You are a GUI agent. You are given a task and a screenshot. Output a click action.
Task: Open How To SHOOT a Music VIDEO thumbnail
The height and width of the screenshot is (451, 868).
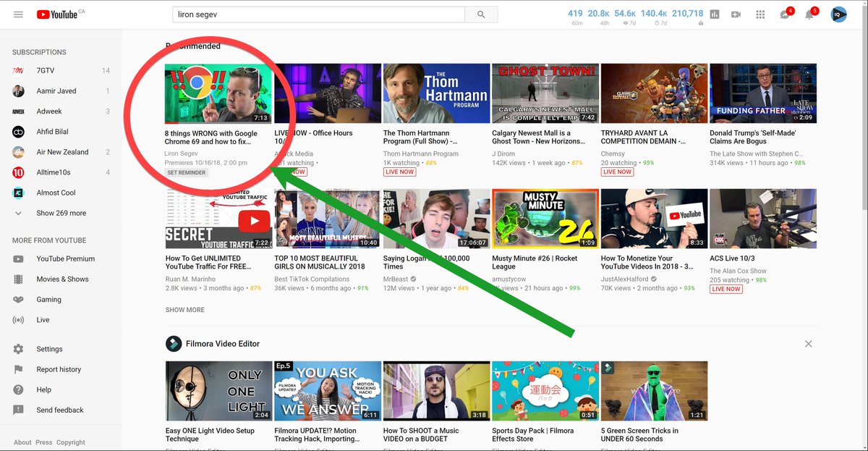coord(436,392)
